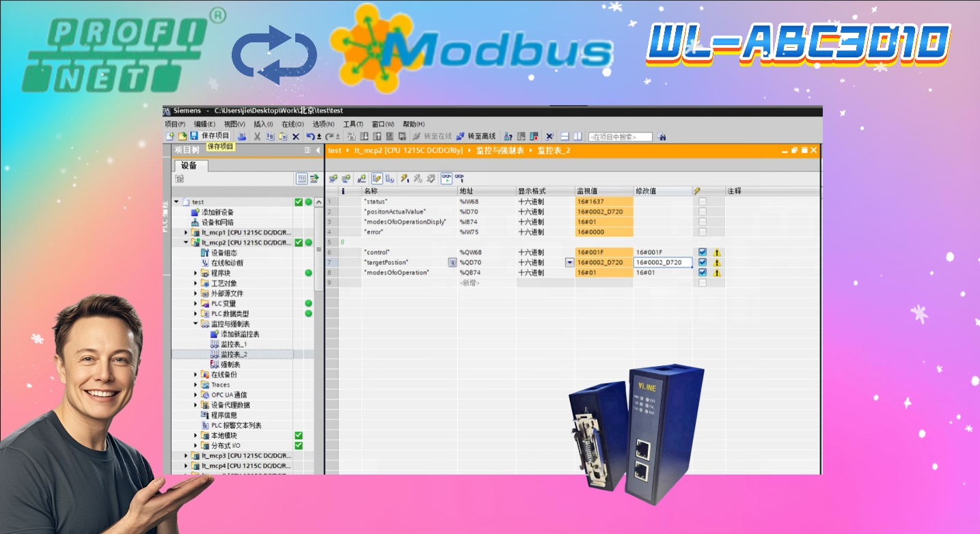Click the Upload from device icon
Screen dimensions: 980x534
pos(377,136)
